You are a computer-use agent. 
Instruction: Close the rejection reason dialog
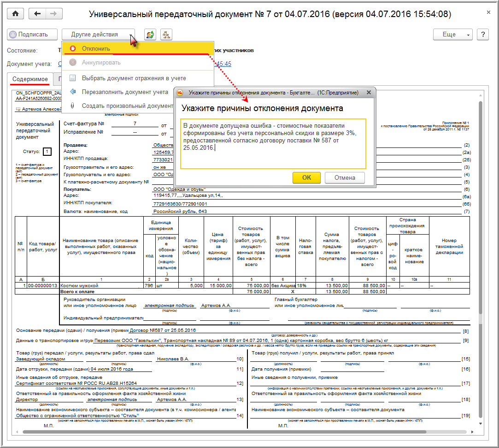tap(369, 92)
